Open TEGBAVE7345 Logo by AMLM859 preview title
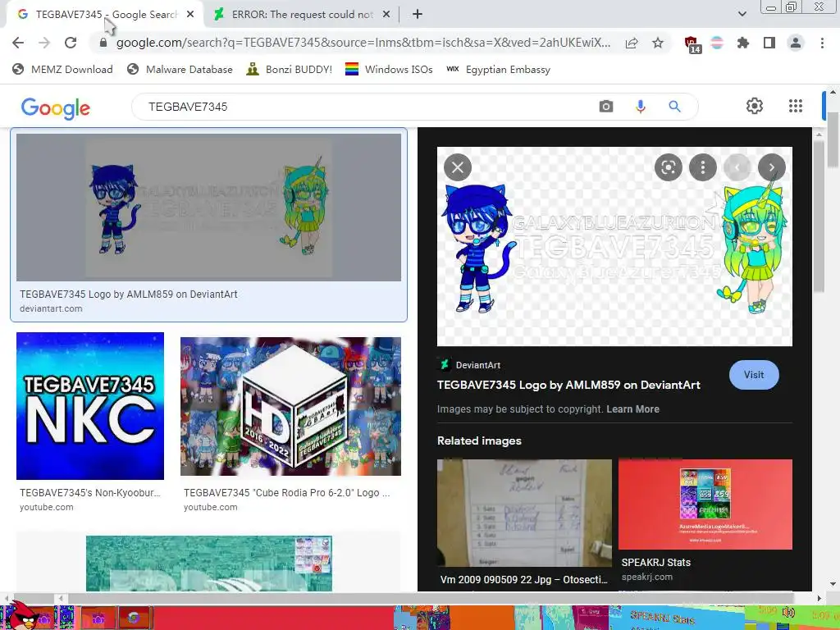 (x=568, y=385)
